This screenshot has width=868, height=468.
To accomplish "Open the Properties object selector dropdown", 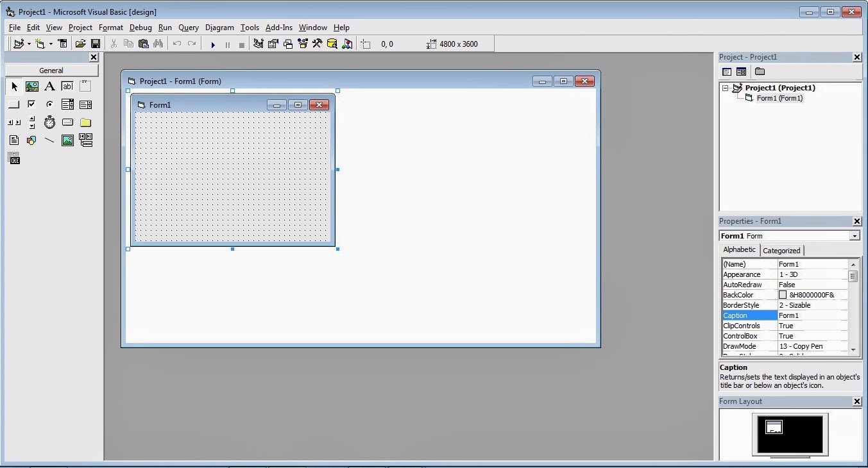I will click(x=855, y=236).
